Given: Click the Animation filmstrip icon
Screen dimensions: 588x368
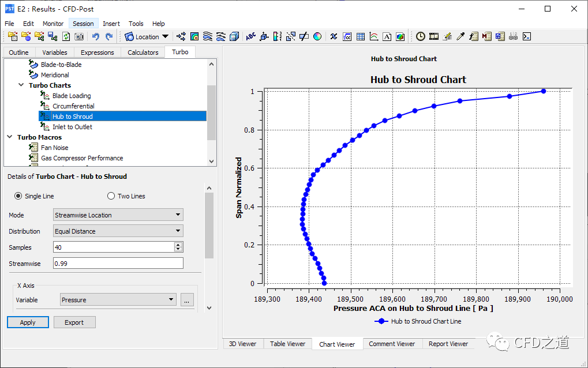Looking at the screenshot, I should point(434,36).
